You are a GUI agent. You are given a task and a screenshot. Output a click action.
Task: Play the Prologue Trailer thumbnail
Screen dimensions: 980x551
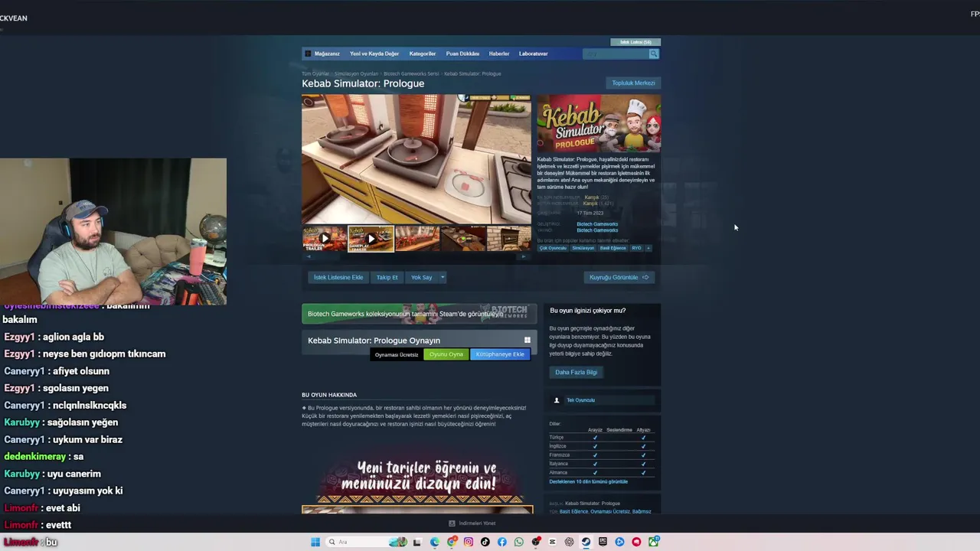point(325,239)
